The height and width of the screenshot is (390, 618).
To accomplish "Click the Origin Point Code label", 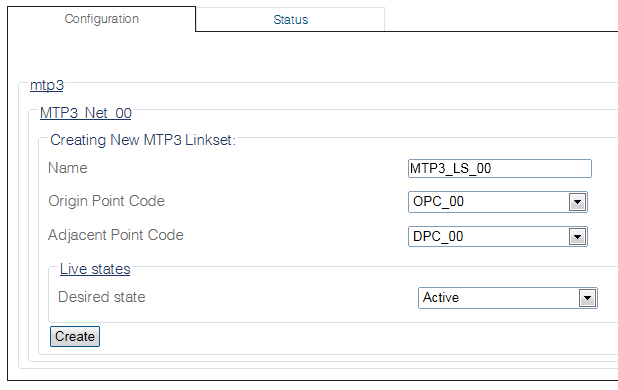I will coord(106,201).
